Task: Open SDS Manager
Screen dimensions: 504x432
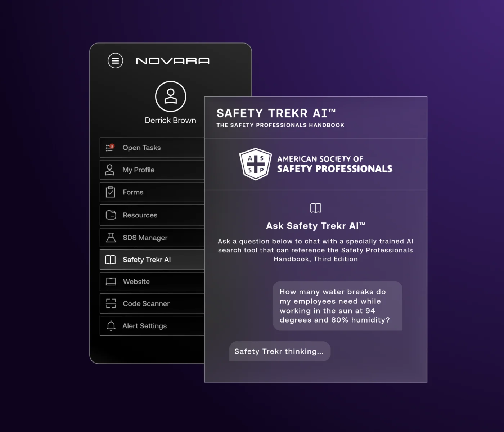Action: 152,238
